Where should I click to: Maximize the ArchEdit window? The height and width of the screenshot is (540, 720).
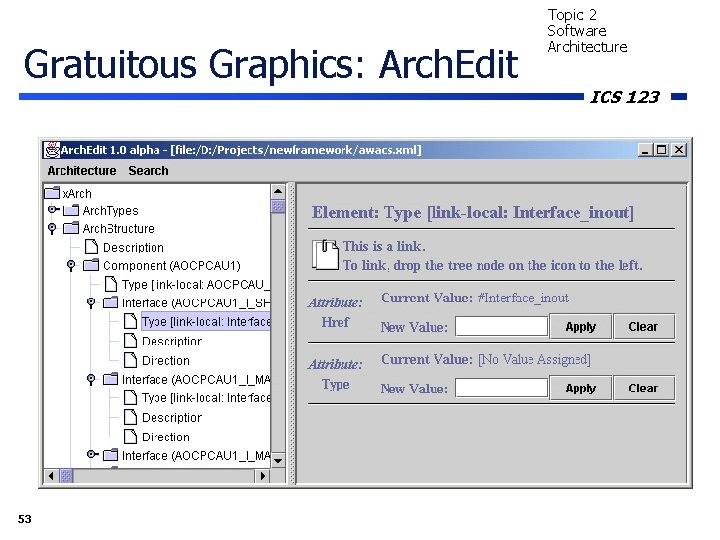tap(662, 150)
